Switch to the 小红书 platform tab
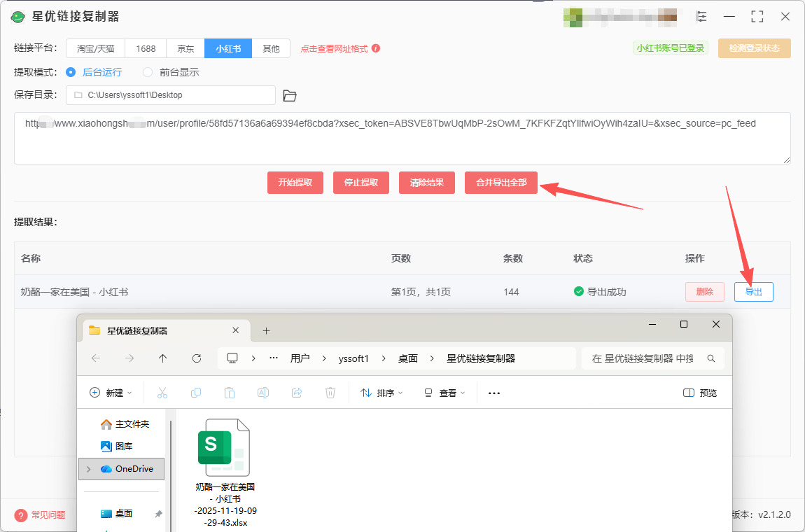The image size is (805, 532). (228, 48)
